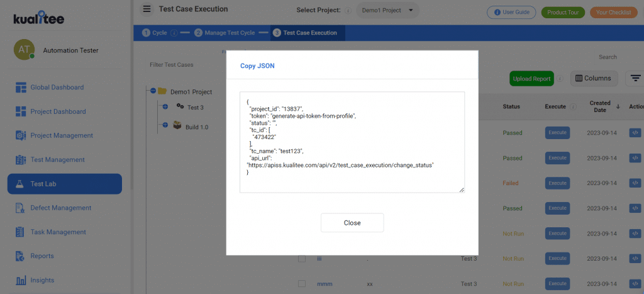This screenshot has height=294, width=644.
Task: Click the code action icon in first row
Action: click(635, 133)
